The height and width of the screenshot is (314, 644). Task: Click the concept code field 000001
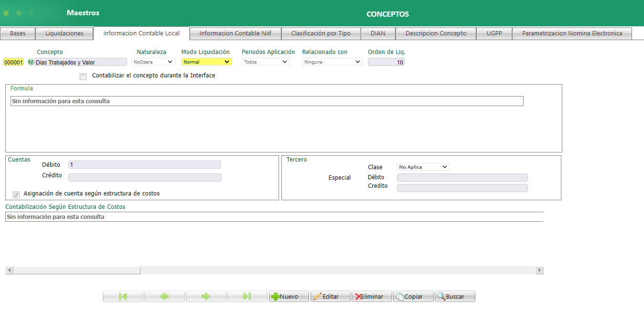pos(13,62)
